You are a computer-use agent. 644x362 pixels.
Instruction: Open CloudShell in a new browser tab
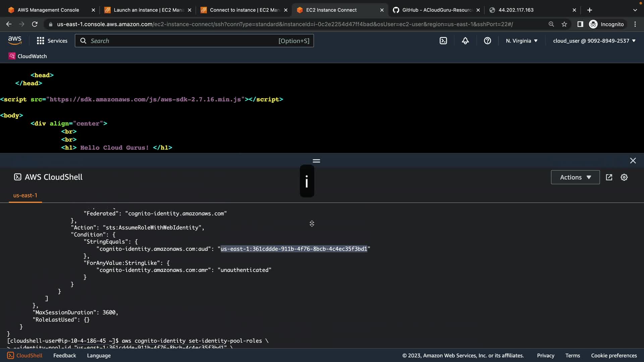[x=609, y=177]
